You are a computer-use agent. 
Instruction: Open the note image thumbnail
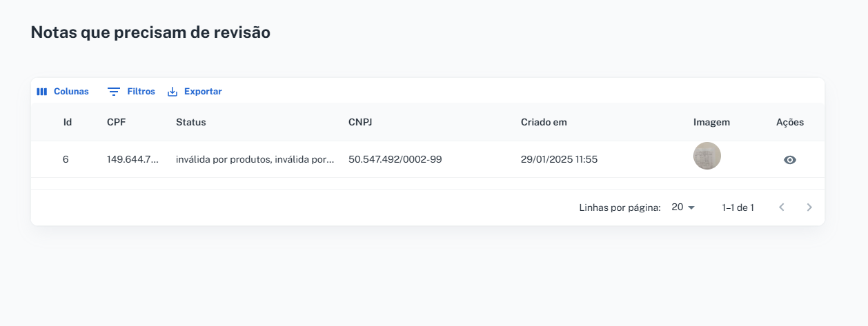707,156
